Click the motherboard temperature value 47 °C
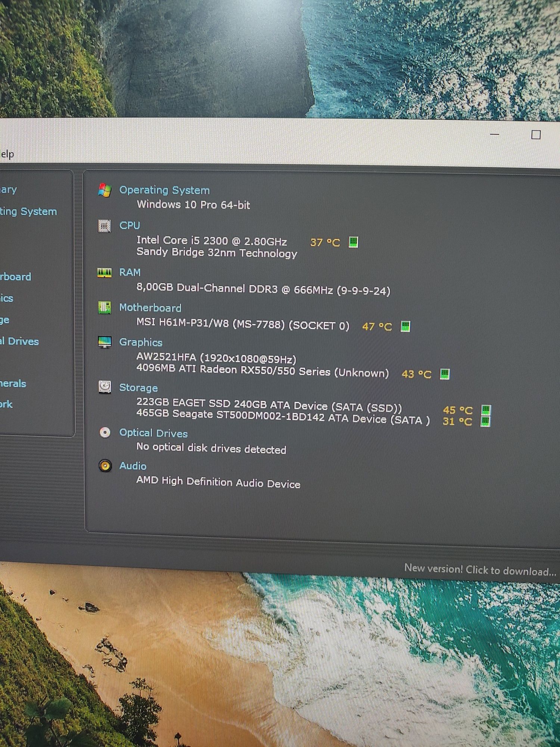 (x=377, y=327)
